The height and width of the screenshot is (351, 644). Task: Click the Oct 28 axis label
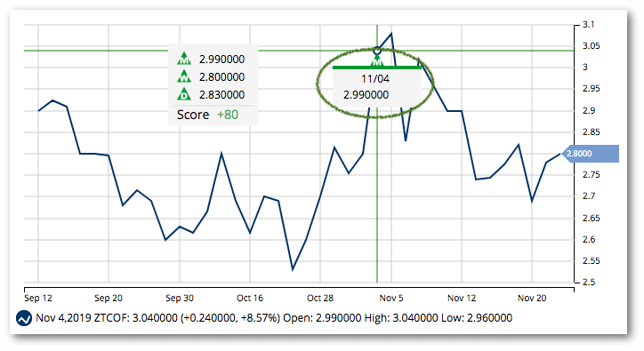point(320,298)
